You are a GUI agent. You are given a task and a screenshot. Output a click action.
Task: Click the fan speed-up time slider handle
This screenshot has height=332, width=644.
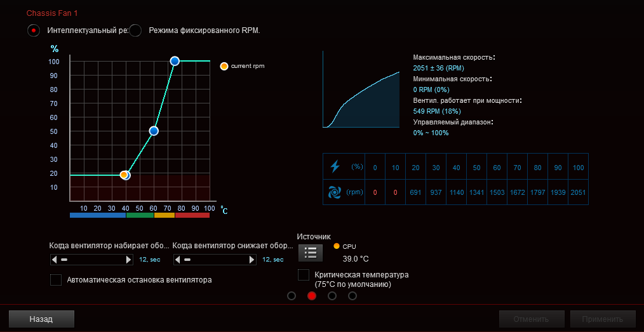coord(64,260)
